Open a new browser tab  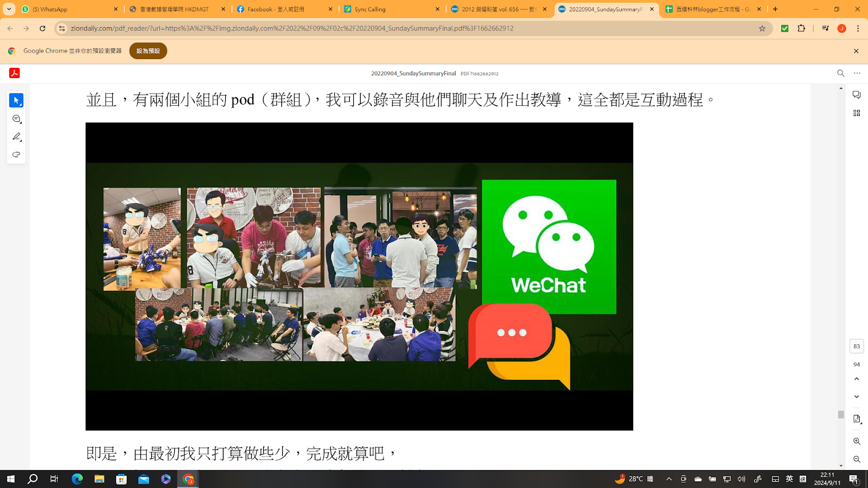click(775, 9)
